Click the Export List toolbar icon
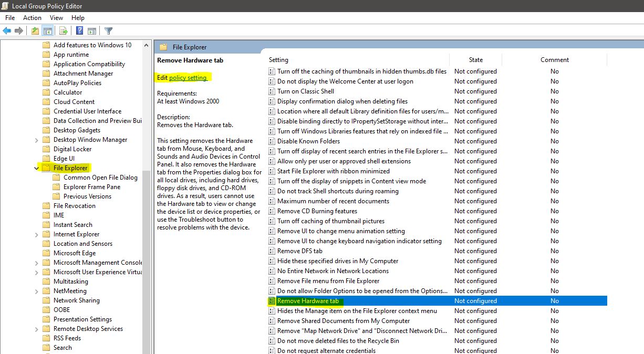This screenshot has width=644, height=354. point(63,30)
